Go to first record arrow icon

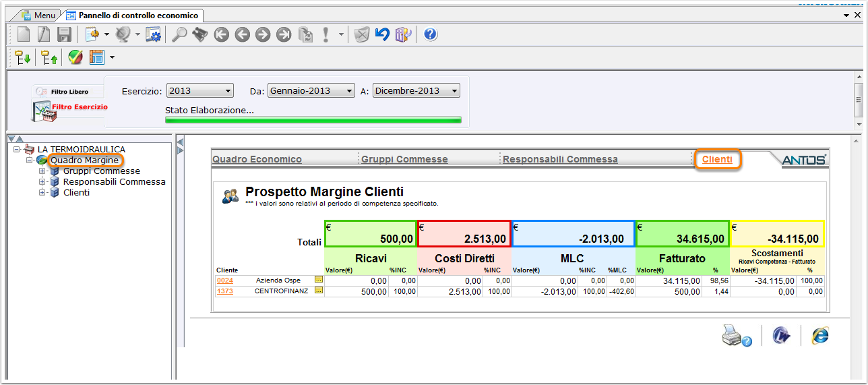[222, 34]
